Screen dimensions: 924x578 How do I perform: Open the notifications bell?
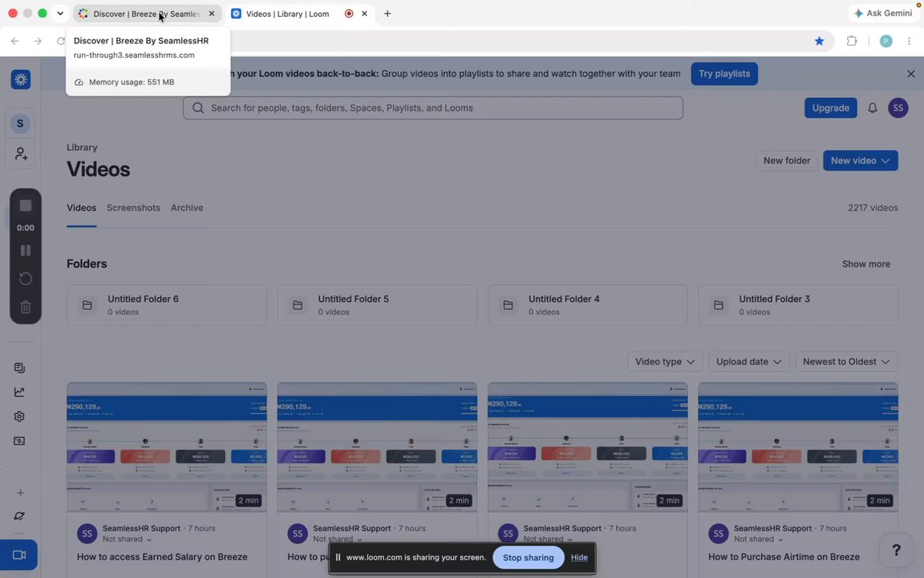[872, 108]
